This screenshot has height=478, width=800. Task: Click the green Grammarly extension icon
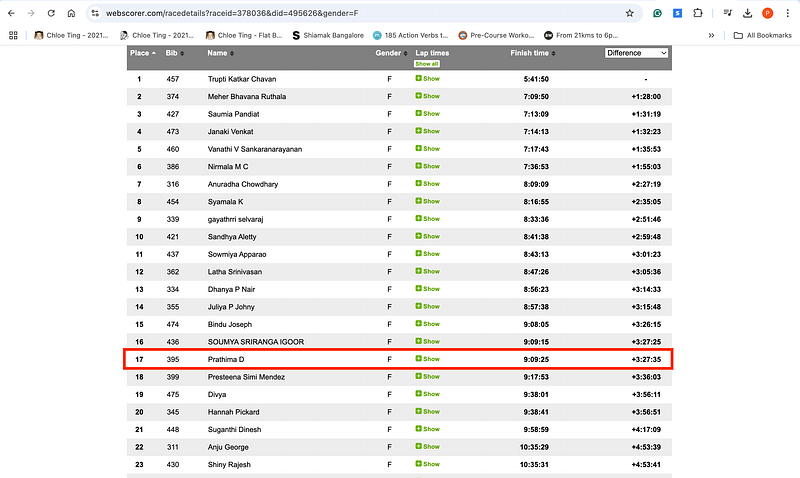[x=657, y=13]
